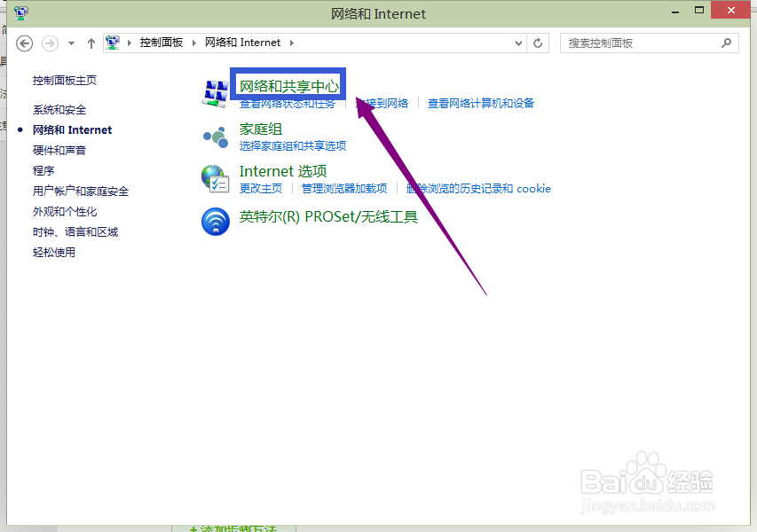
Task: Click 控制面板 in the address breadcrumb
Action: [162, 43]
